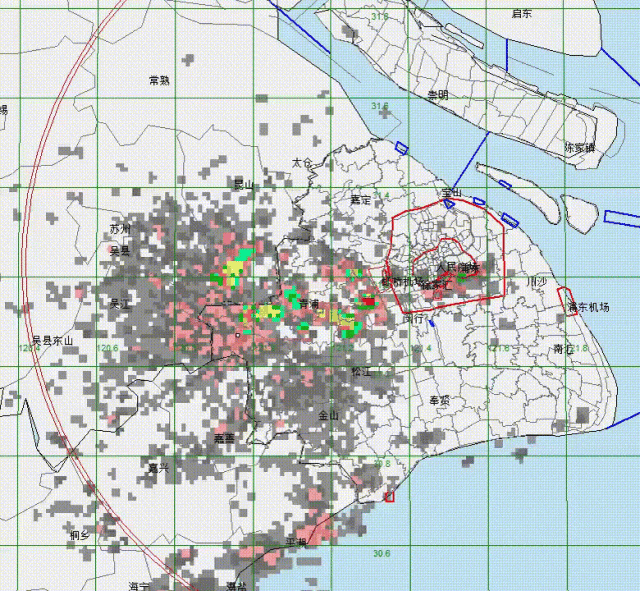Select the 昆山 city label
The height and width of the screenshot is (591, 640).
pyautogui.click(x=244, y=184)
